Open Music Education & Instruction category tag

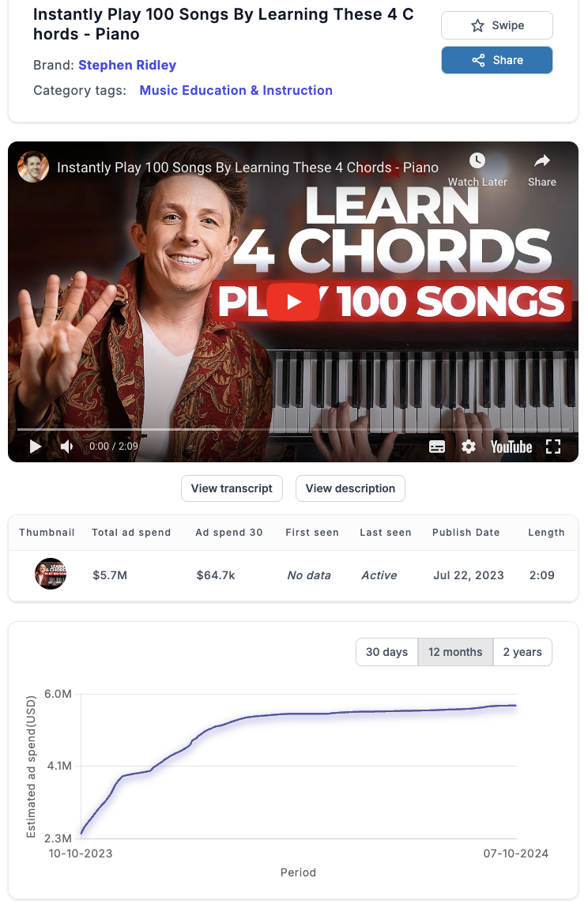click(236, 90)
